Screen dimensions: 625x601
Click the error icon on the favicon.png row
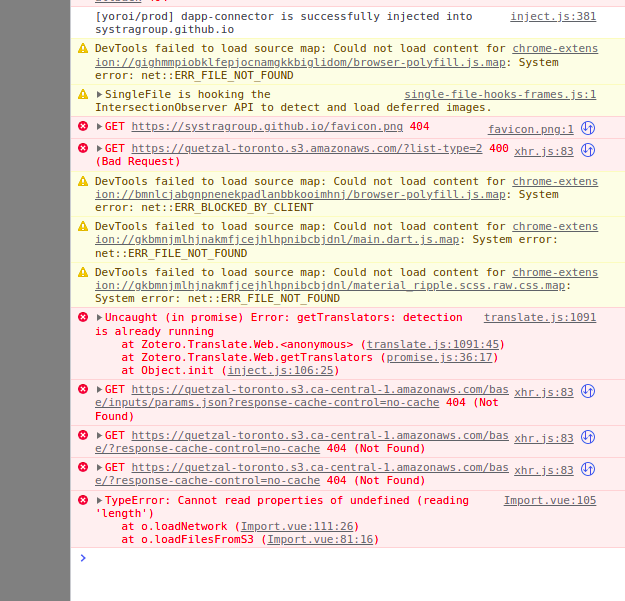[83, 126]
